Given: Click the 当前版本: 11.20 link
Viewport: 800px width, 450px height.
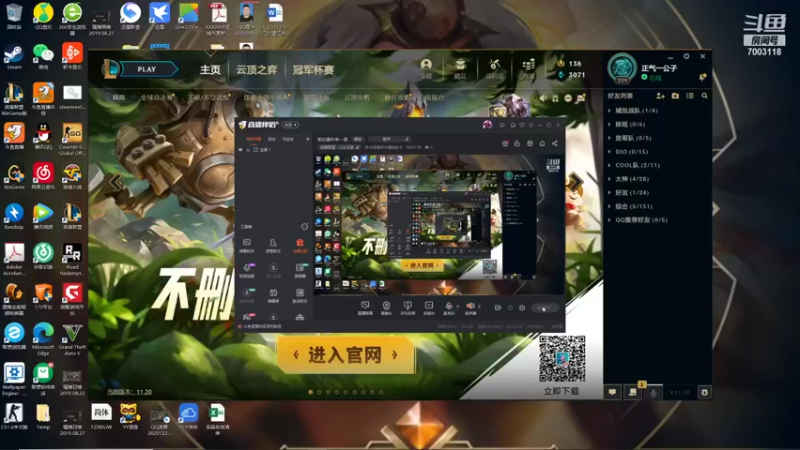Looking at the screenshot, I should (129, 392).
